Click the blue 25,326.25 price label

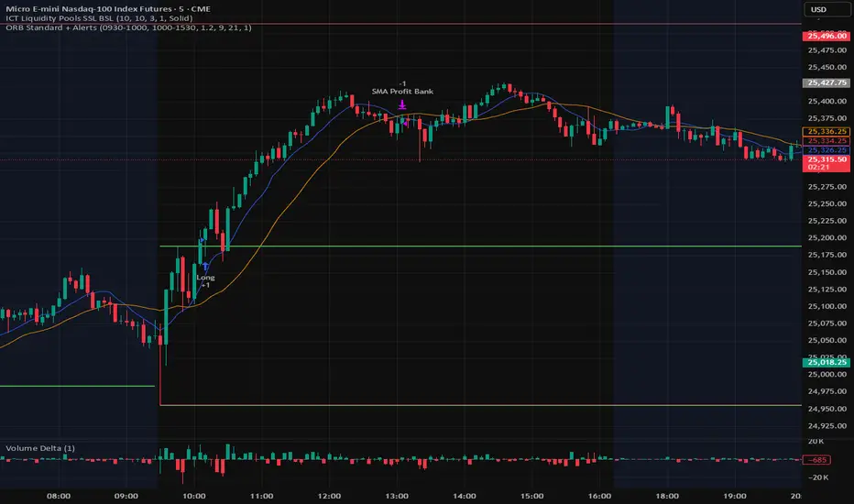pyautogui.click(x=827, y=150)
